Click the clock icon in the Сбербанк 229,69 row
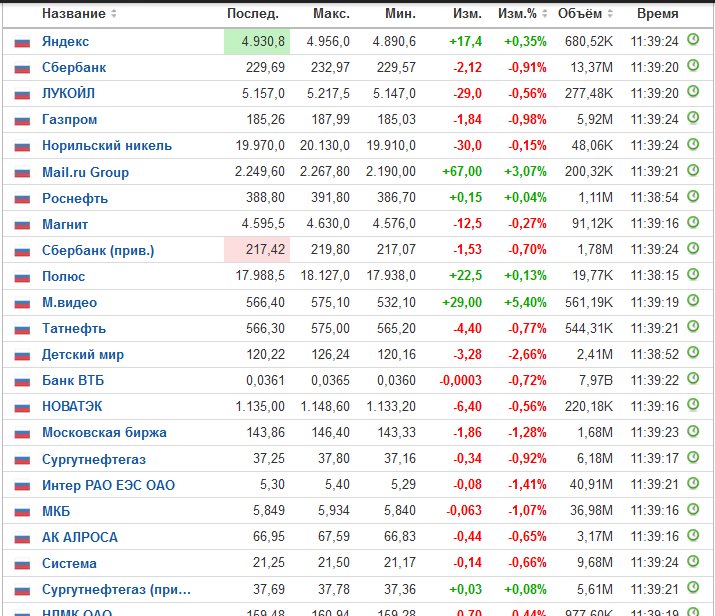Viewport: 715px width, 616px height. (x=693, y=66)
